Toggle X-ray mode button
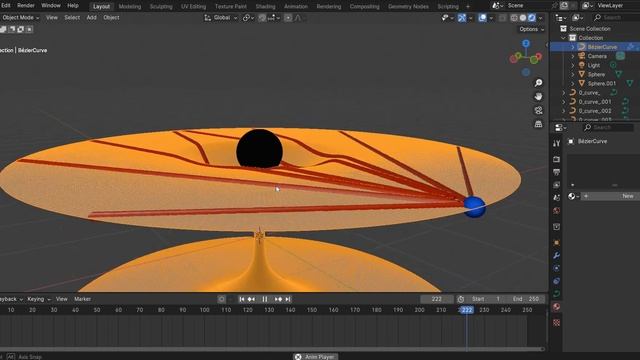The height and width of the screenshot is (360, 640). (x=502, y=18)
